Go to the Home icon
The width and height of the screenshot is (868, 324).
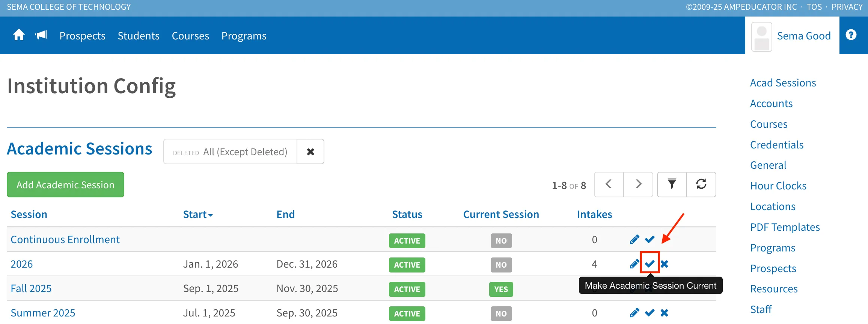(x=19, y=35)
